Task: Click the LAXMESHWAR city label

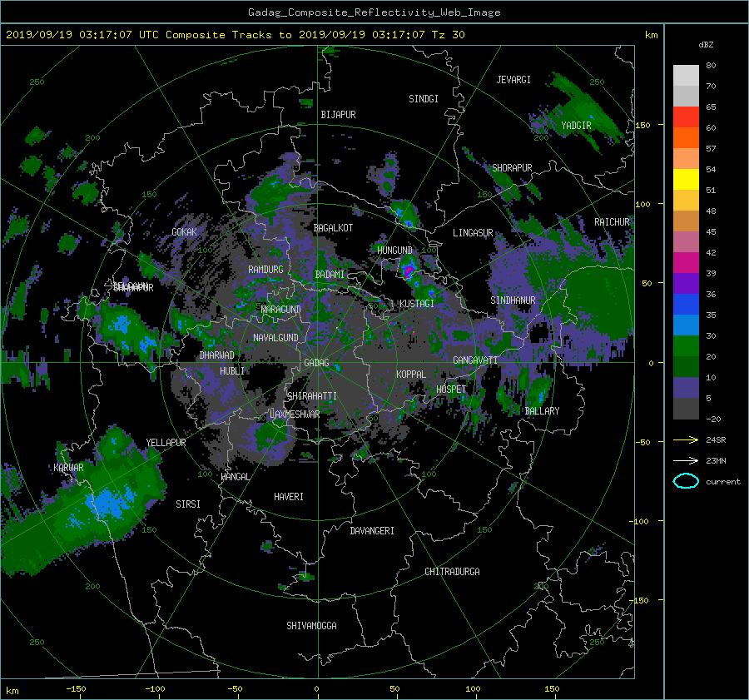Action: point(295,415)
